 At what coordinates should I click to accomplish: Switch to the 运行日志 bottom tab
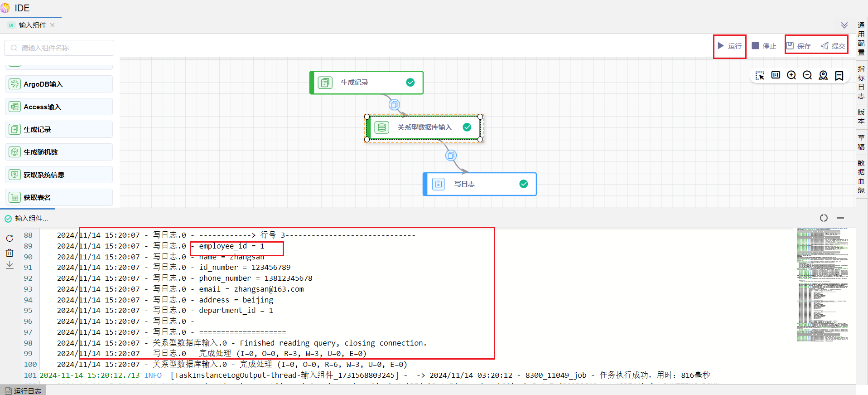point(23,390)
